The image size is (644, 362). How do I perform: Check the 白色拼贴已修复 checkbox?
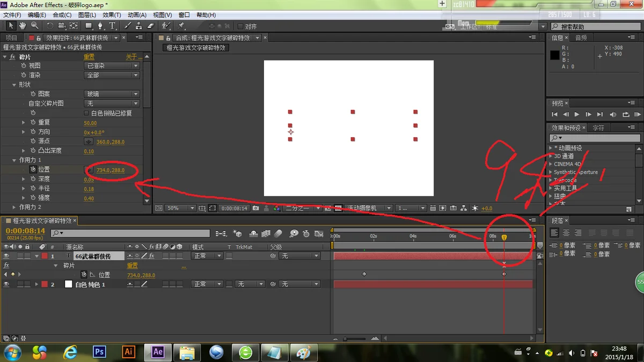pos(86,113)
